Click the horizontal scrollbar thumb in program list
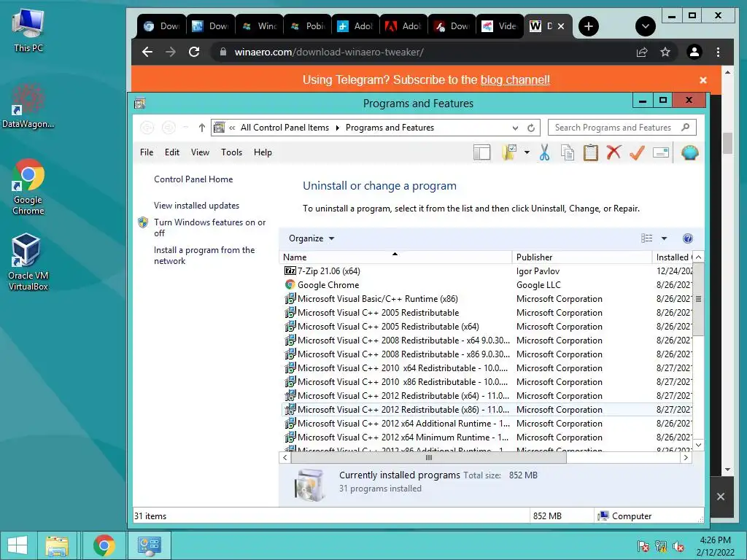The height and width of the screenshot is (560, 747). pyautogui.click(x=429, y=458)
